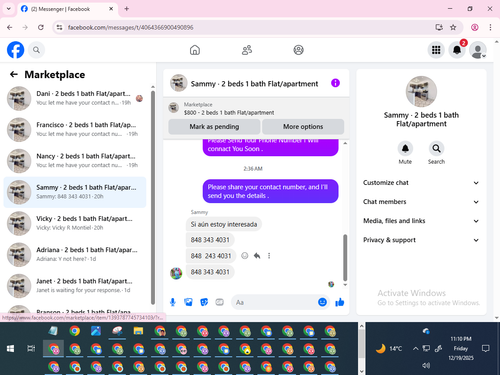Go back in Chrome history
This screenshot has width=500, height=375.
(x=10, y=27)
